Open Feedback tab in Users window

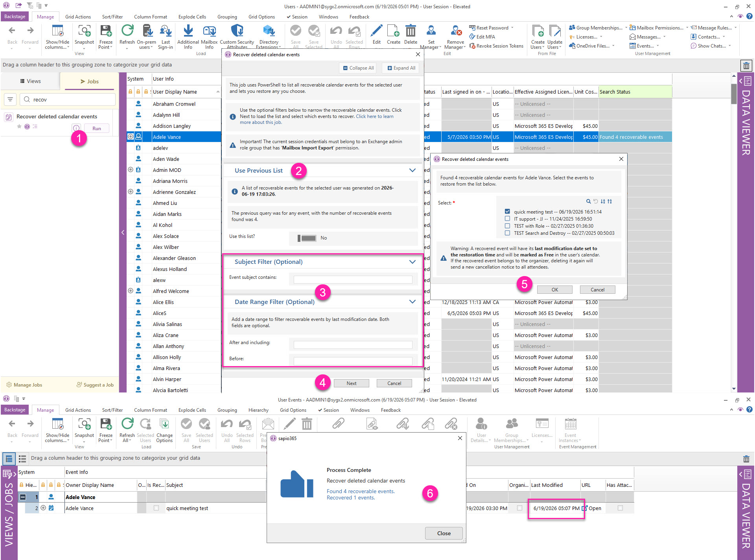[x=359, y=17]
